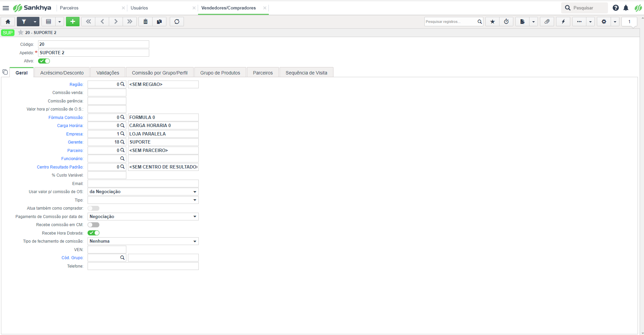The width and height of the screenshot is (644, 335).
Task: Toggle the Ativo switch
Action: tap(44, 61)
